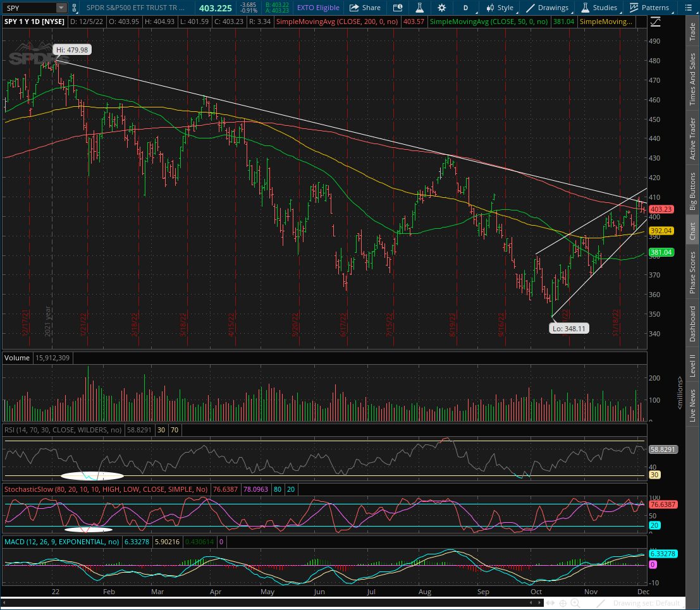
Task: Click the Volume value 15,912,309
Action: pos(52,358)
